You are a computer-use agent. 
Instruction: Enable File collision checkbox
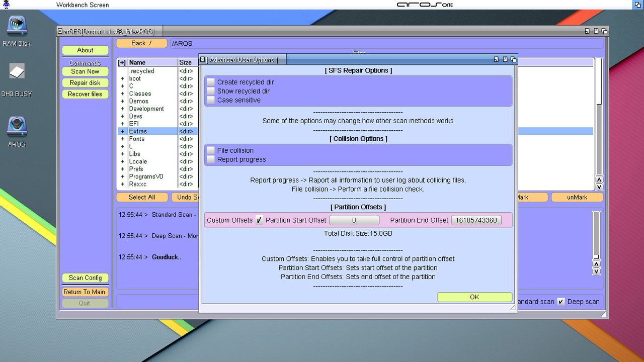pyautogui.click(x=211, y=150)
